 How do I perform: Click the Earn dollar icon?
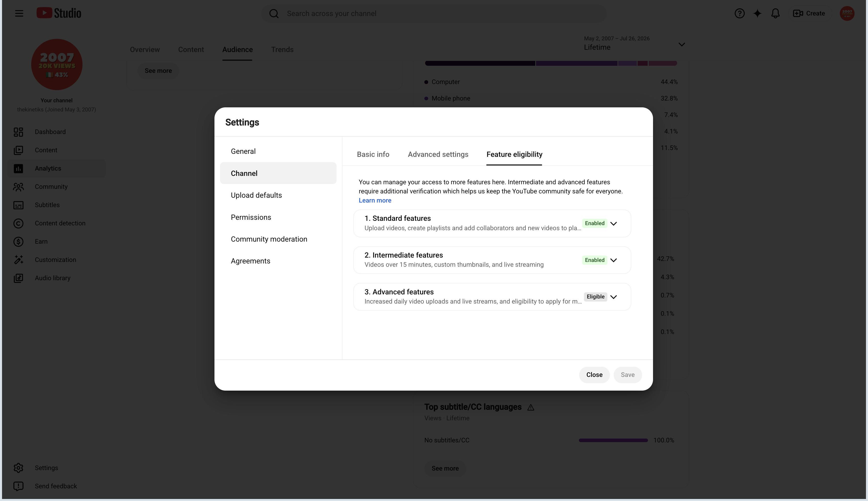pyautogui.click(x=19, y=242)
